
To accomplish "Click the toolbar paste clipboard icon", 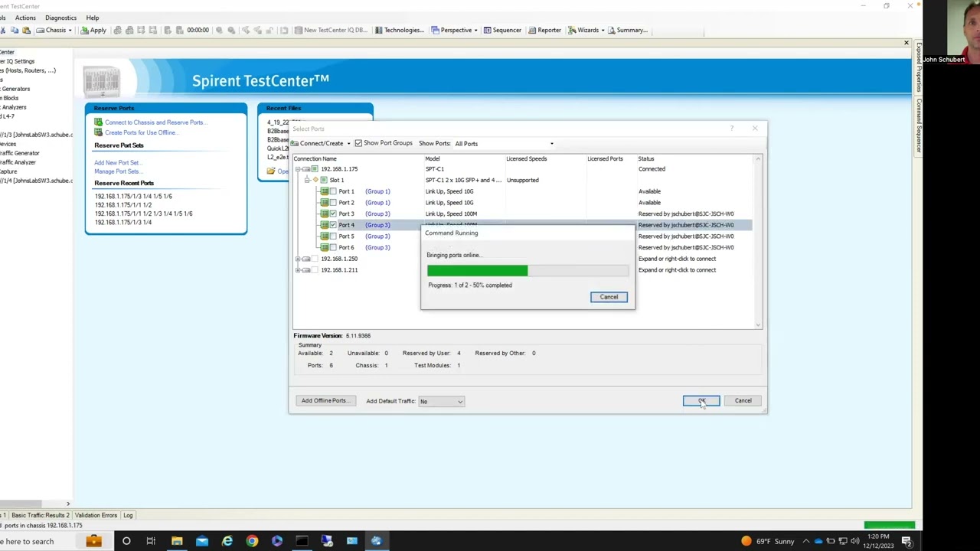I will tap(27, 31).
